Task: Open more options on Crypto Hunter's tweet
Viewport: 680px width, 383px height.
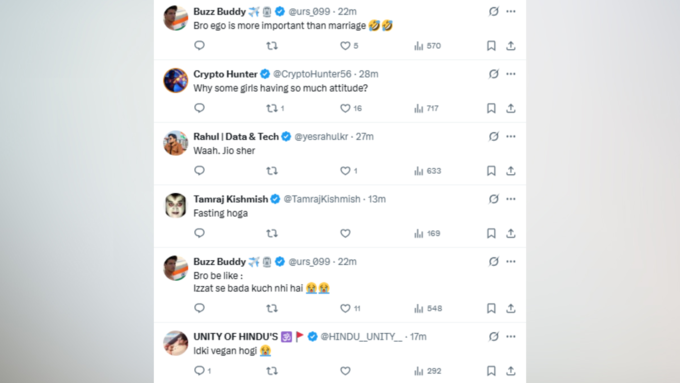Action: [x=511, y=74]
